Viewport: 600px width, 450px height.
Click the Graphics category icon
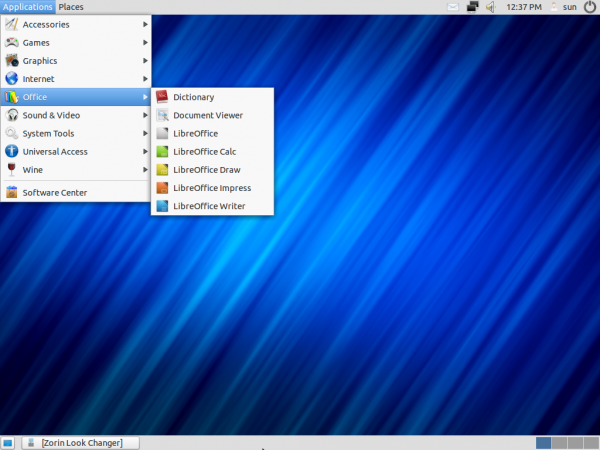(x=11, y=60)
